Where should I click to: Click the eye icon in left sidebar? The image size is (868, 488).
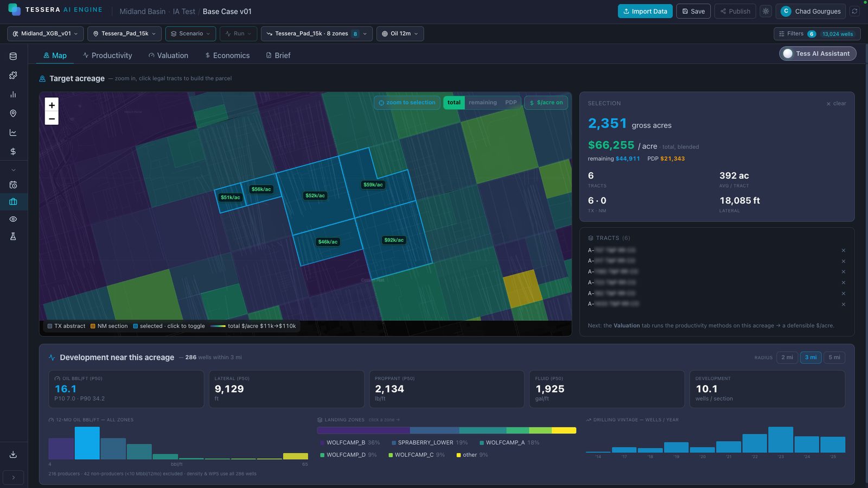coord(13,219)
